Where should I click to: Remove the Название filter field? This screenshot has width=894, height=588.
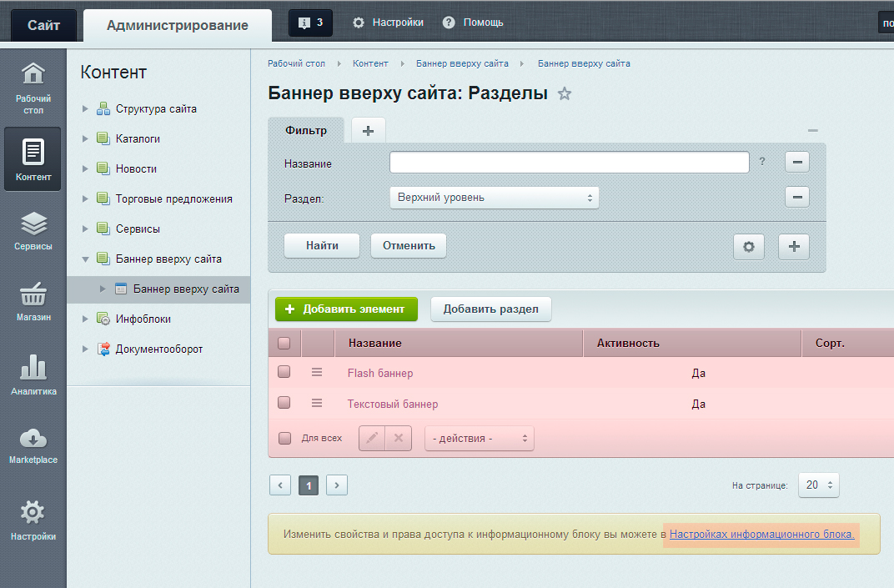[797, 162]
